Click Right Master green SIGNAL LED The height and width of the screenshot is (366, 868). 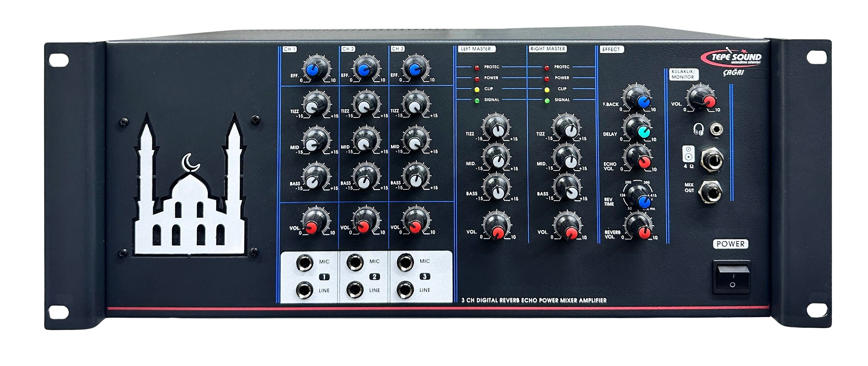[x=547, y=101]
